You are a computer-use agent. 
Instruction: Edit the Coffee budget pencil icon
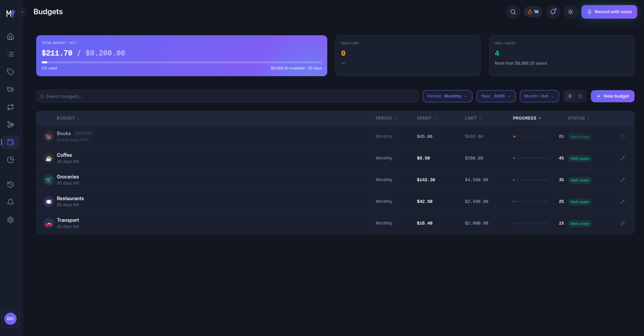coord(622,158)
